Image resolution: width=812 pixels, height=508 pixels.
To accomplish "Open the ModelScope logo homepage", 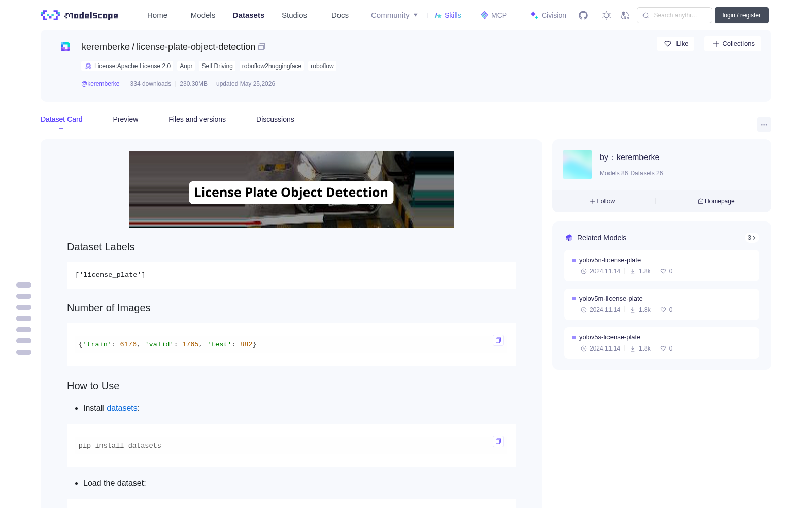I will [79, 15].
